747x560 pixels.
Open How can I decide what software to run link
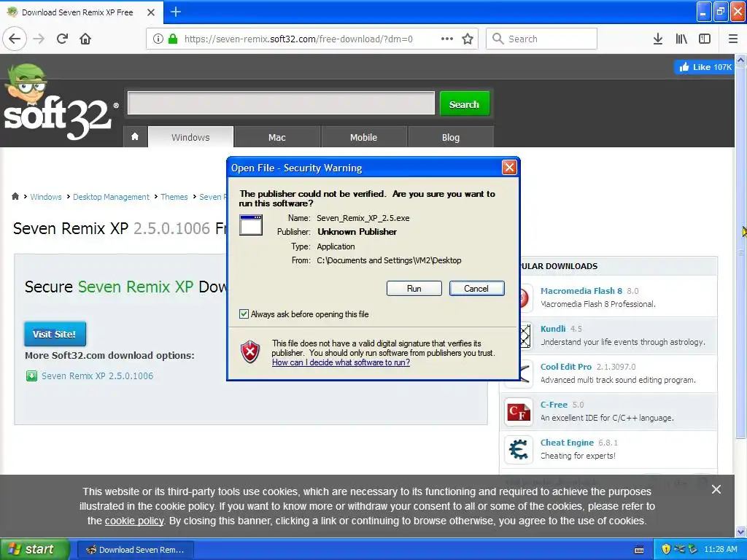pos(341,362)
